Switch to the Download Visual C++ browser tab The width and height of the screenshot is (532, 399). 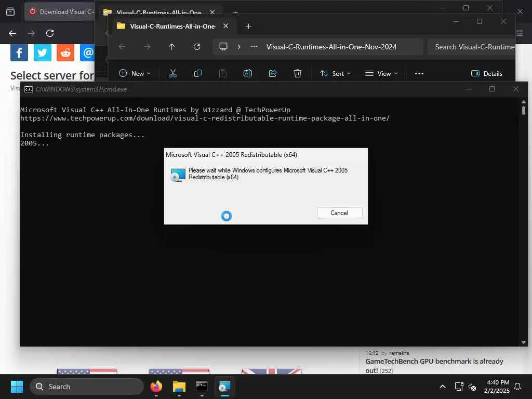click(x=60, y=12)
